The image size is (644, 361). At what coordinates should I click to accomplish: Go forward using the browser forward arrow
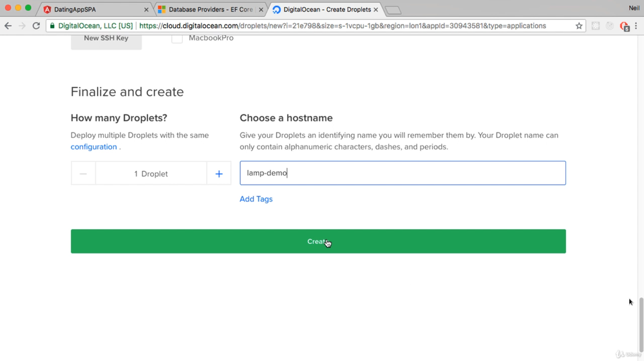(22, 26)
